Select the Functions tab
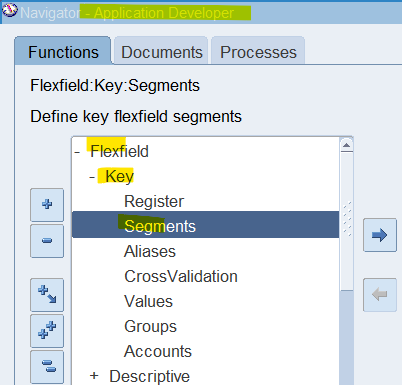Image resolution: width=402 pixels, height=385 pixels. point(63,51)
